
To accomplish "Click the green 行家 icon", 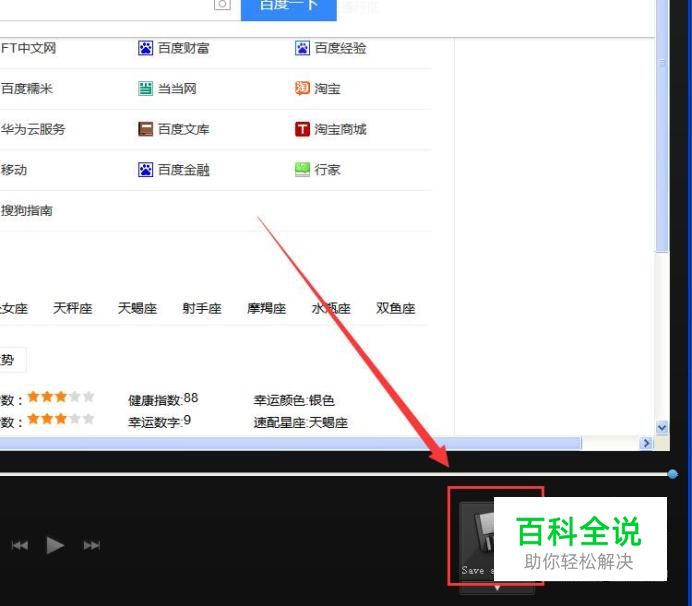I will pyautogui.click(x=302, y=169).
